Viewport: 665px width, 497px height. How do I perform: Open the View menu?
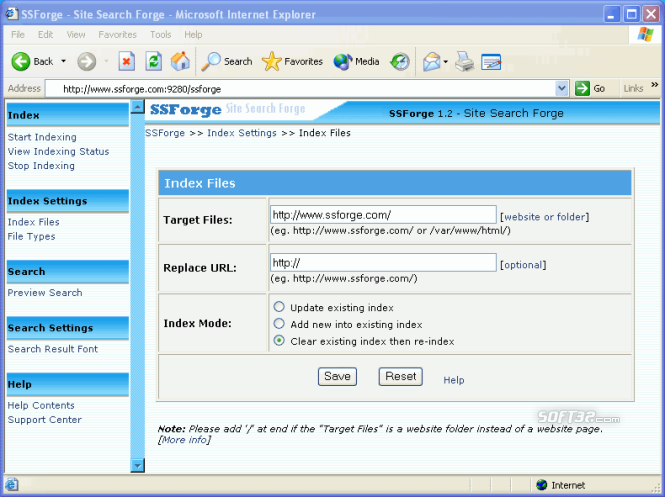(x=76, y=34)
